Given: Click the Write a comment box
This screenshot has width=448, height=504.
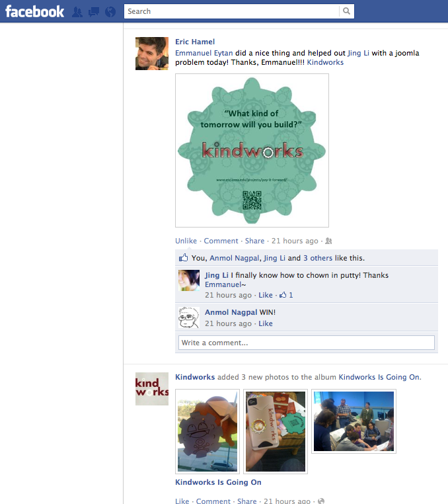Looking at the screenshot, I should click(x=307, y=343).
